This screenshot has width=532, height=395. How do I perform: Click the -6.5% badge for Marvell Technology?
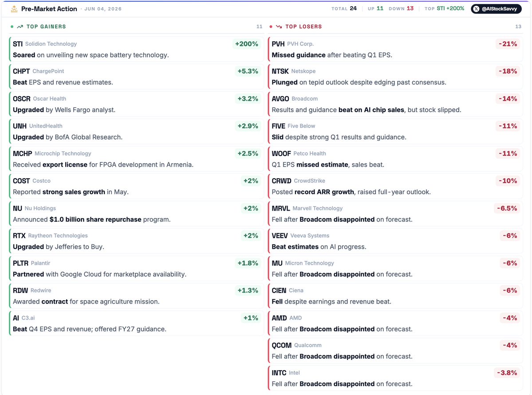[507, 208]
